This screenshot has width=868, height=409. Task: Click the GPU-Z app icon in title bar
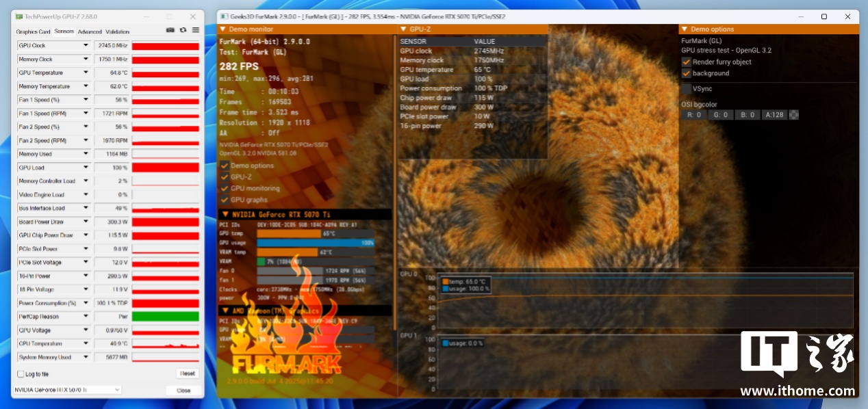tap(18, 16)
